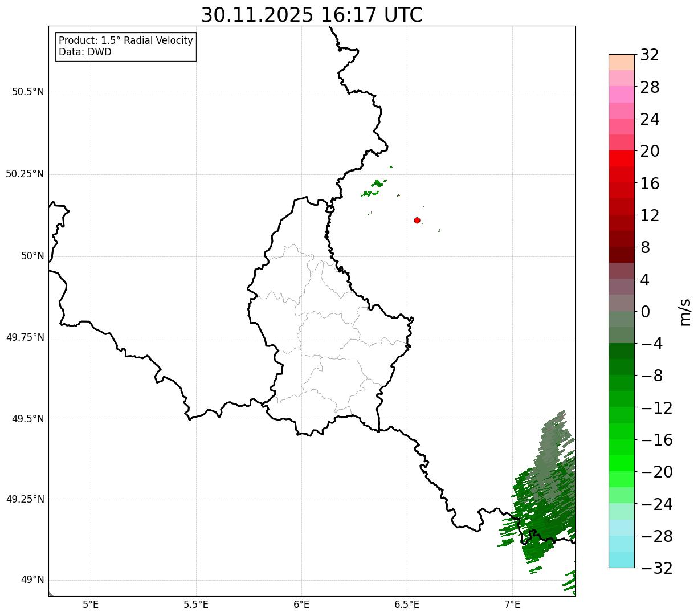Click the 49.75°N latitude label
This screenshot has width=698, height=616.
(x=25, y=338)
